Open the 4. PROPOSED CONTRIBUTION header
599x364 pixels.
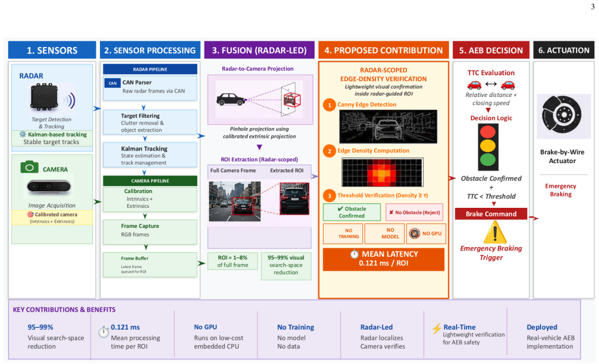pyautogui.click(x=383, y=50)
